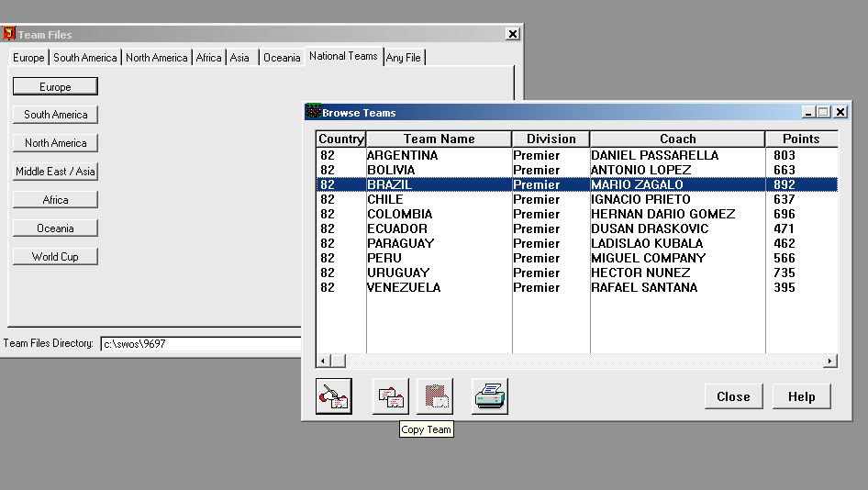Click the horizontal scrollbar right arrow
This screenshot has width=868, height=490.
tap(830, 362)
